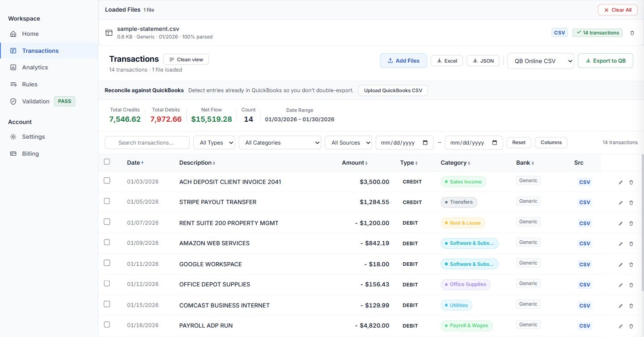Open the calendar picker on the start date field

[x=425, y=143]
